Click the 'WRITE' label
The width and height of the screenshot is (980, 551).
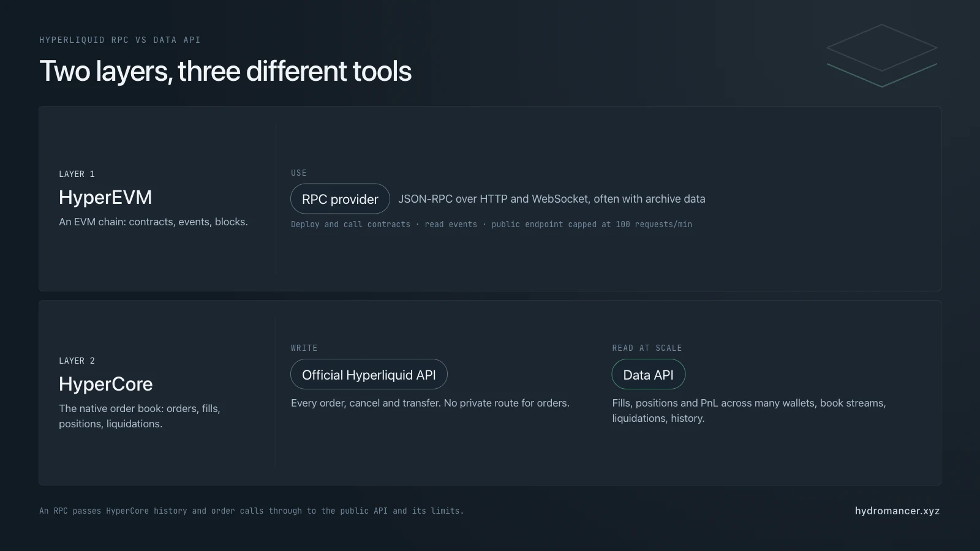[x=304, y=348]
